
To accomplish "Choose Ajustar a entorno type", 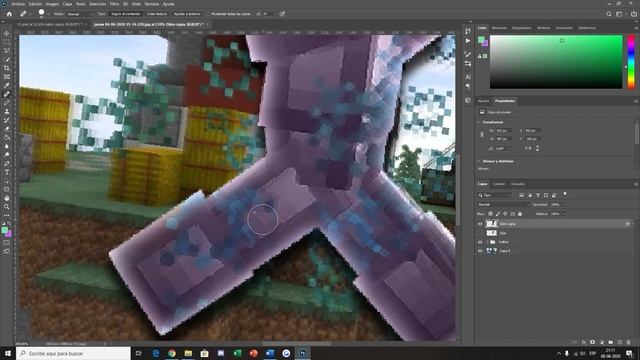I will click(187, 14).
